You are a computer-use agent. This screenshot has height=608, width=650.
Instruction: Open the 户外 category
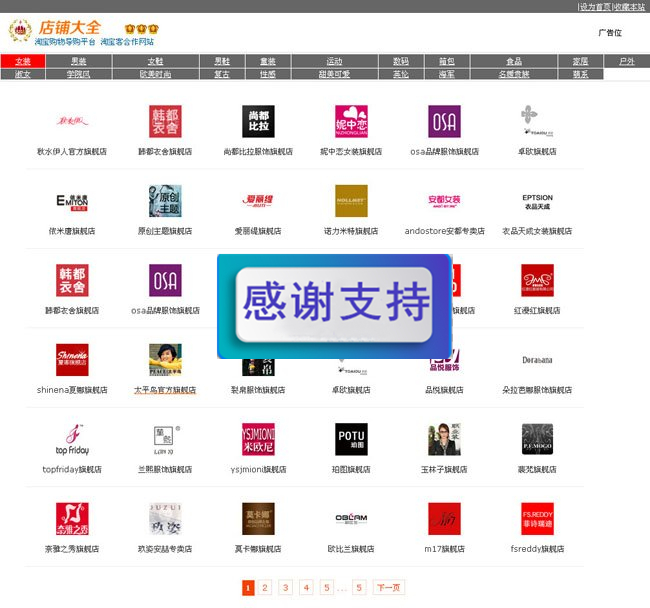pyautogui.click(x=627, y=61)
